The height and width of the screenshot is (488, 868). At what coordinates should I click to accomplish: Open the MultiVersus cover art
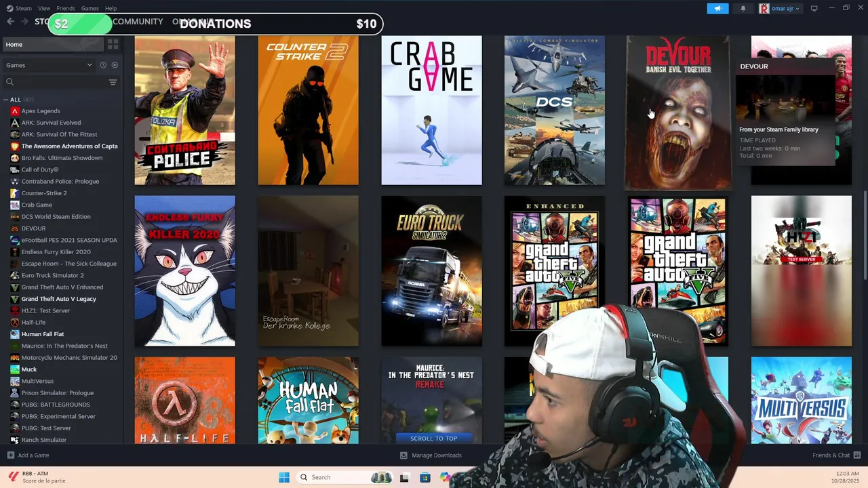tap(802, 401)
